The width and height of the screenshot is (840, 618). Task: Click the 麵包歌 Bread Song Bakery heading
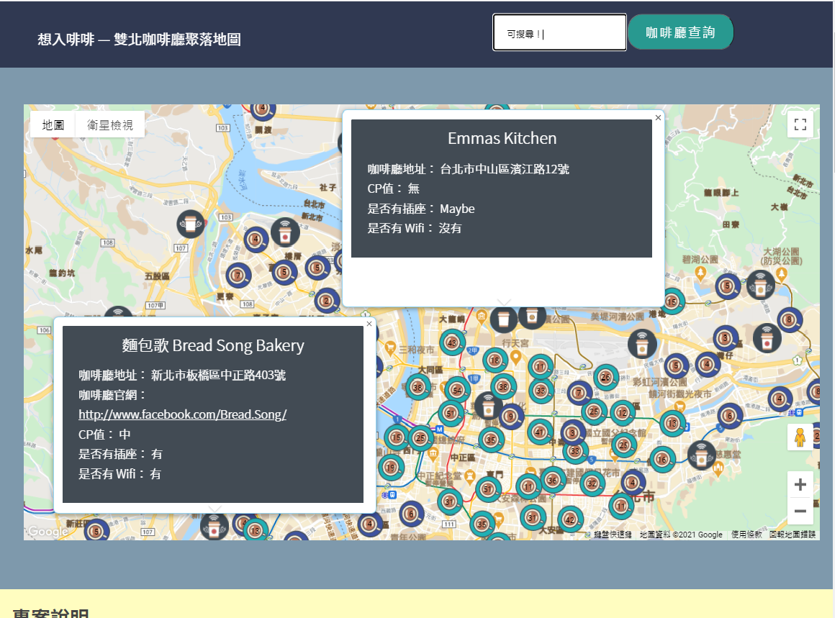[x=212, y=345]
